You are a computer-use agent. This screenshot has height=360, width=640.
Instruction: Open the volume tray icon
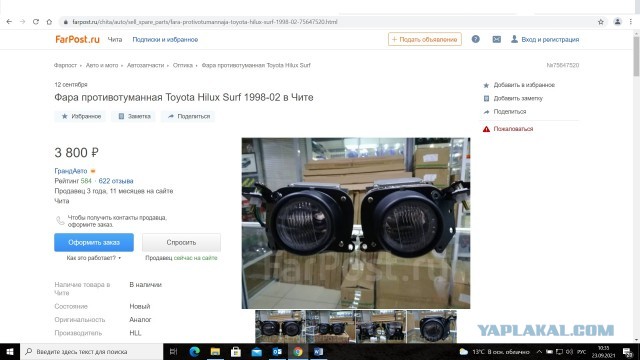click(x=569, y=351)
